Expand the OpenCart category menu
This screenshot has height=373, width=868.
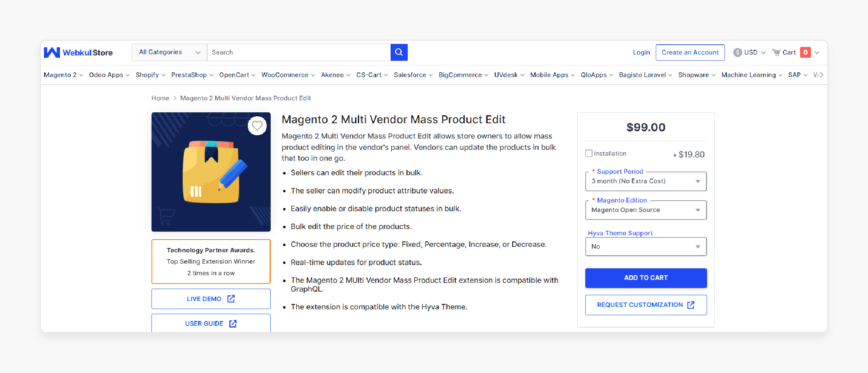tap(237, 75)
